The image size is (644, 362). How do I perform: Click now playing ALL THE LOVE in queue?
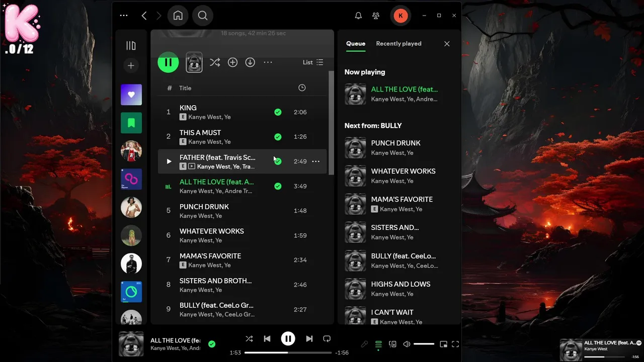[x=398, y=94]
